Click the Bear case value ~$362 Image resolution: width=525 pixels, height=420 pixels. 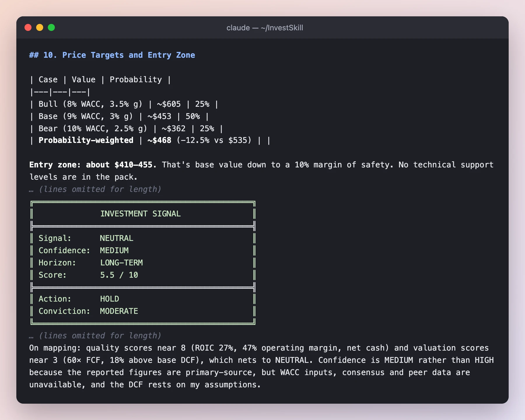[x=174, y=129]
